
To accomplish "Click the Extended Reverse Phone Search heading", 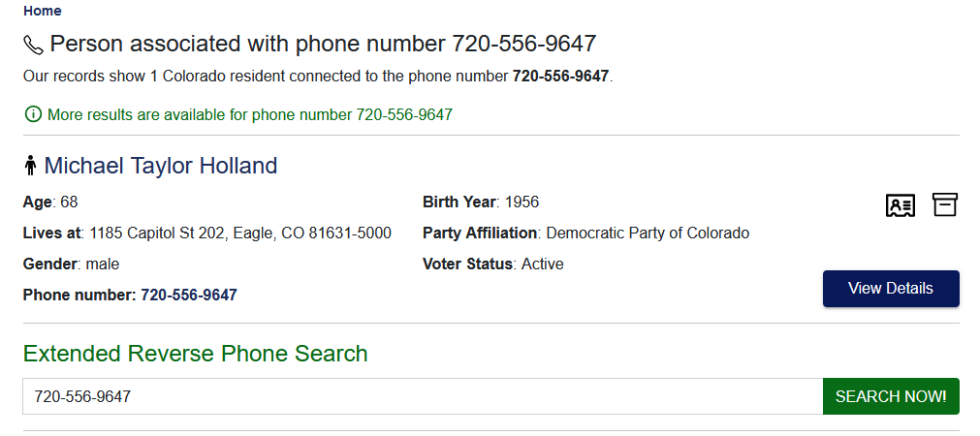I will point(195,353).
